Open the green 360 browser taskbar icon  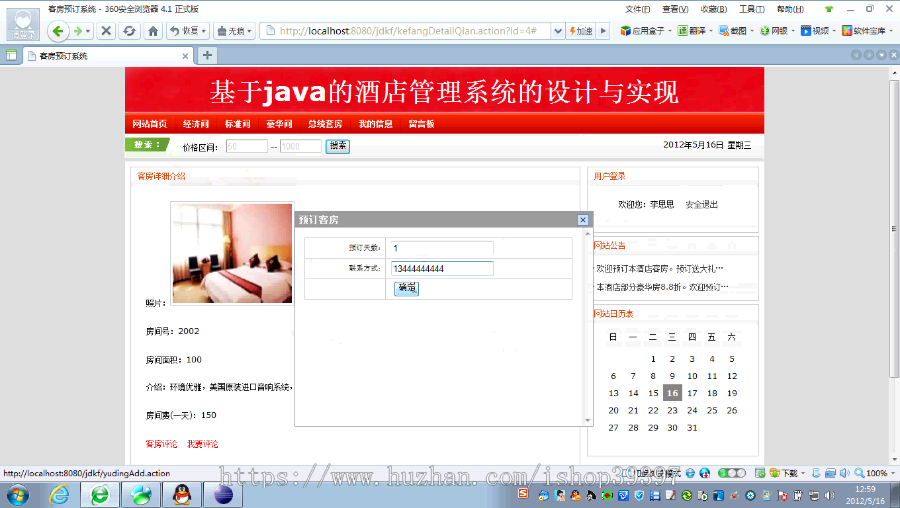coord(100,495)
